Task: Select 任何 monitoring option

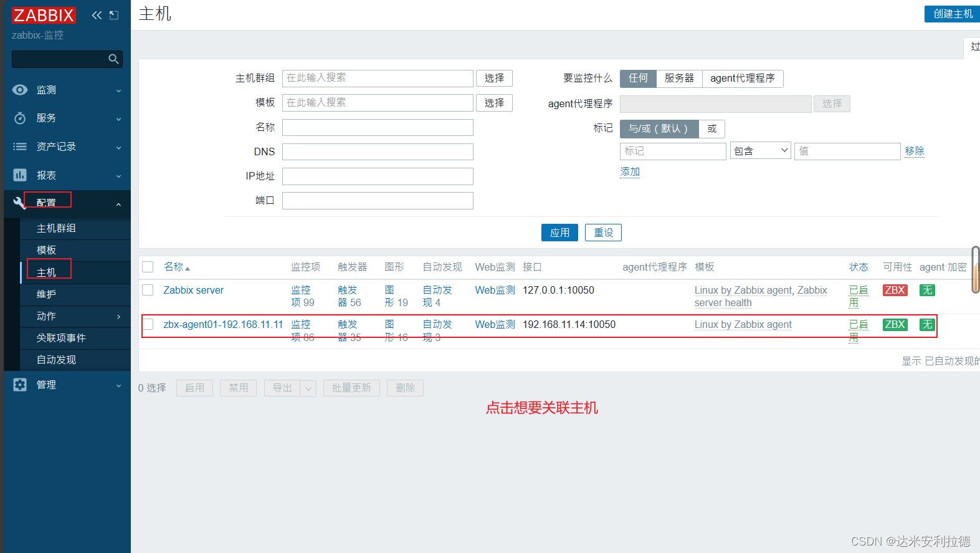Action: [x=638, y=78]
